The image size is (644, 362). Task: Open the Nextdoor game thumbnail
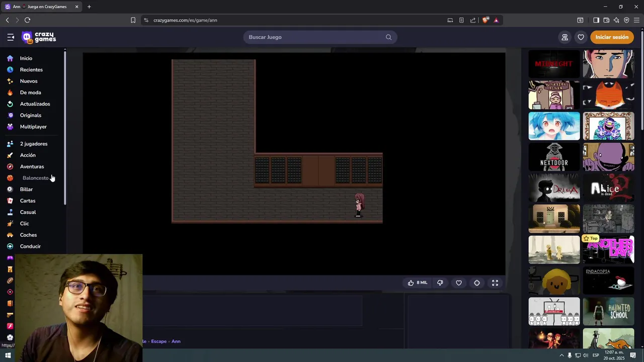554,157
